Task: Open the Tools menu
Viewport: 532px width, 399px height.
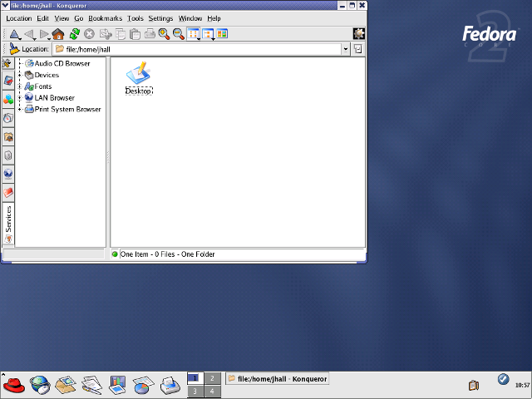Action: click(135, 18)
